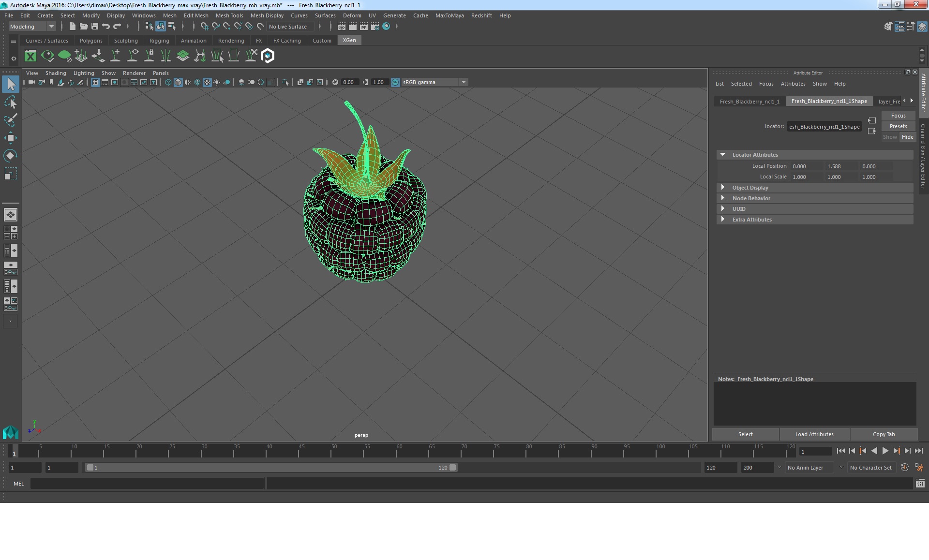The image size is (929, 560).
Task: Play the animation forwards
Action: (885, 451)
